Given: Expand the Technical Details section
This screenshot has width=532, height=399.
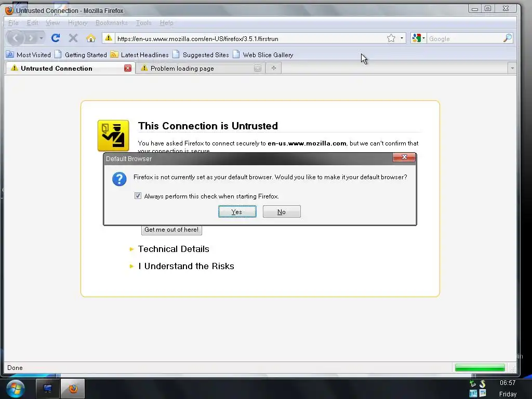Looking at the screenshot, I should tap(170, 249).
